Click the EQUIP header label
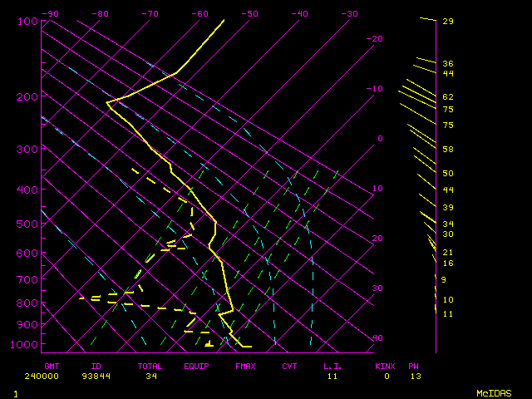 click(x=197, y=366)
